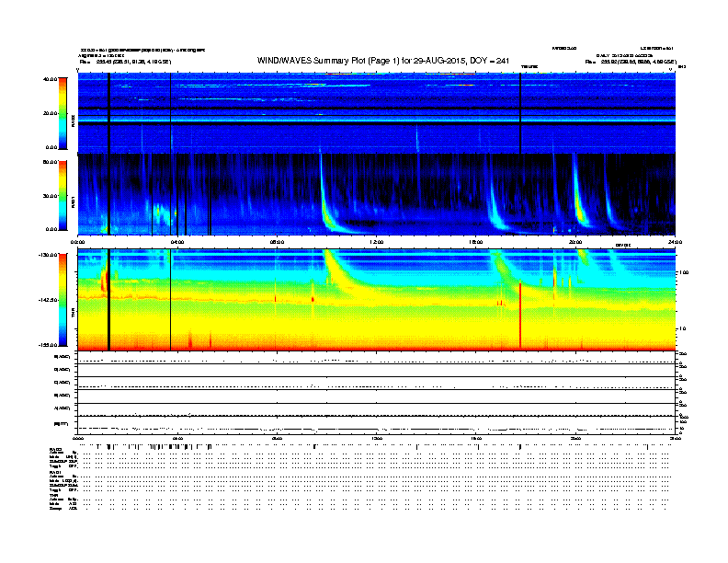Click 24:00 tick label under RAD1 spectrogram

(x=675, y=242)
